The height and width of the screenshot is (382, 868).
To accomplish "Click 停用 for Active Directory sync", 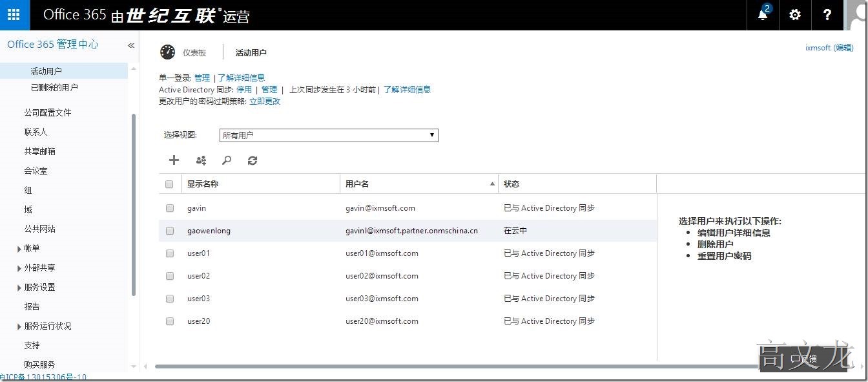I will click(x=244, y=90).
